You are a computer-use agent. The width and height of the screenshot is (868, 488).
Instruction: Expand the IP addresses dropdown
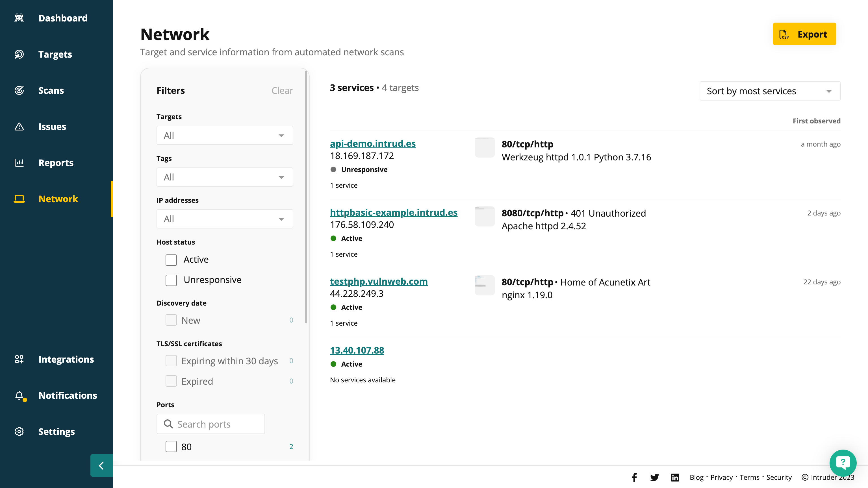click(224, 219)
